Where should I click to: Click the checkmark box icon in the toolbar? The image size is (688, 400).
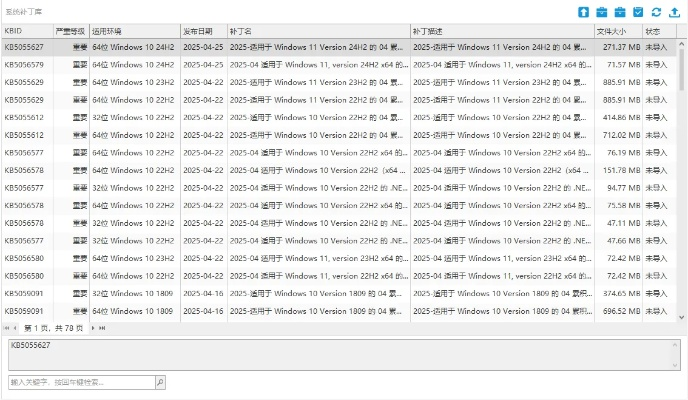tap(638, 11)
